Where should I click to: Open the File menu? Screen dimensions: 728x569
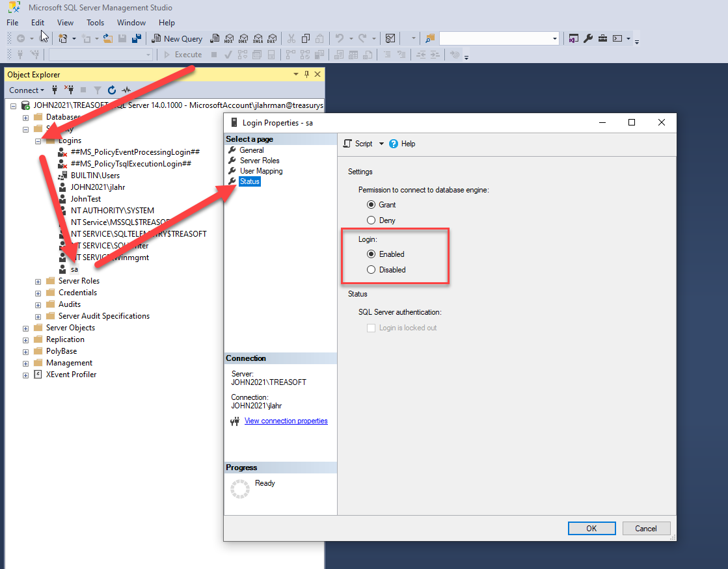point(12,23)
